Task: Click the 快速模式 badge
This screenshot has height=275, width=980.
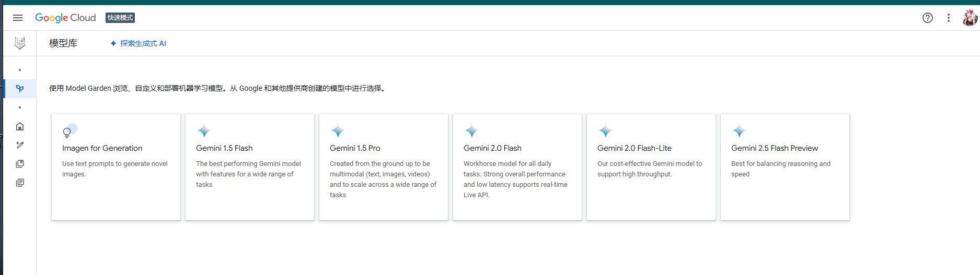Action: click(x=120, y=18)
